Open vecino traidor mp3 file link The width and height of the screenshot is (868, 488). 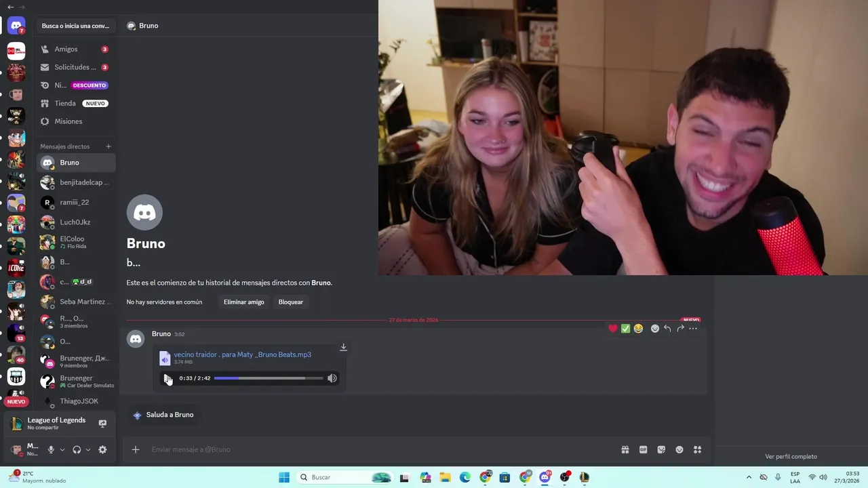tap(242, 354)
